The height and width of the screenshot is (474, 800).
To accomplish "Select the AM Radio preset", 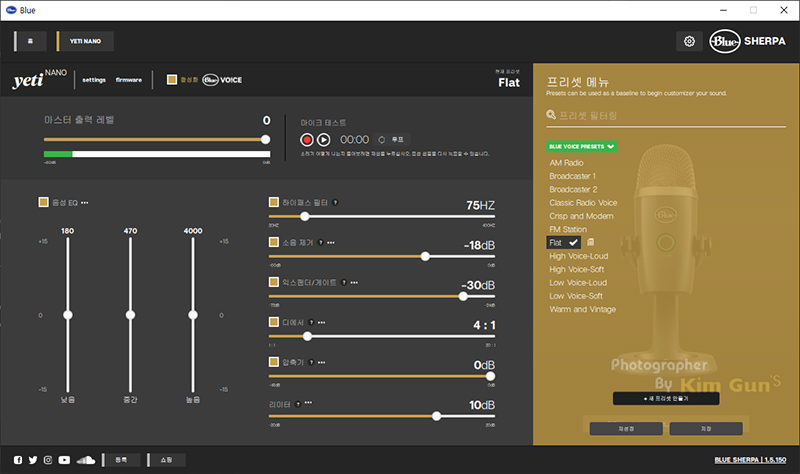I will [x=566, y=163].
